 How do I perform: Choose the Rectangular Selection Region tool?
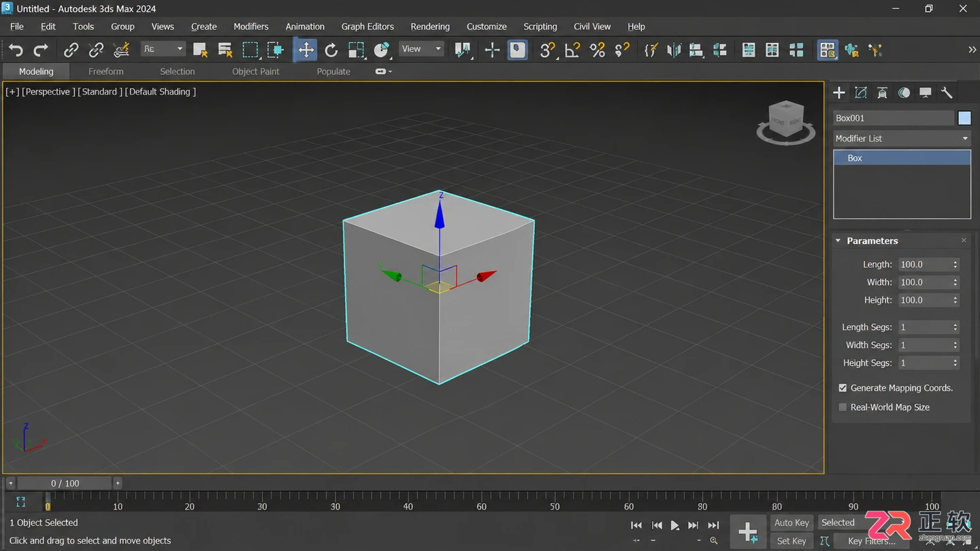tap(250, 50)
